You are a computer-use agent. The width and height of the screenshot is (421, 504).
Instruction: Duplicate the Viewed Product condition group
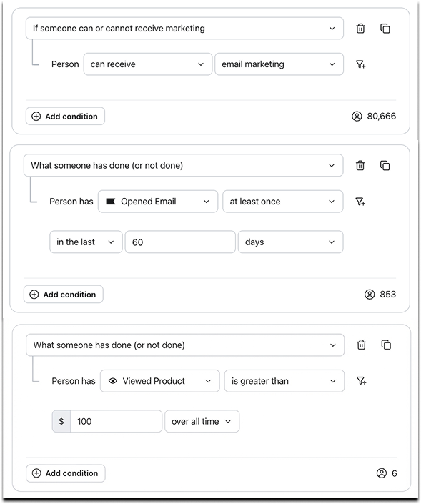click(386, 345)
